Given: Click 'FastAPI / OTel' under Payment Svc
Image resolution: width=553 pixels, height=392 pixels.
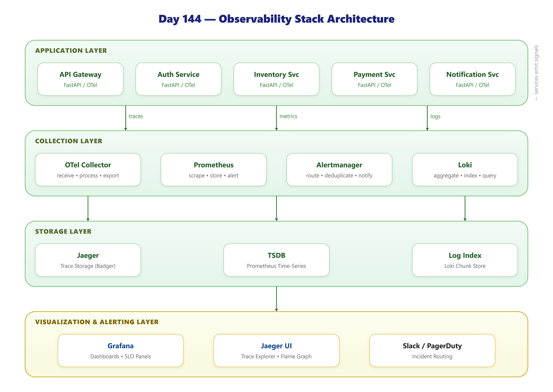Looking at the screenshot, I should click(375, 85).
